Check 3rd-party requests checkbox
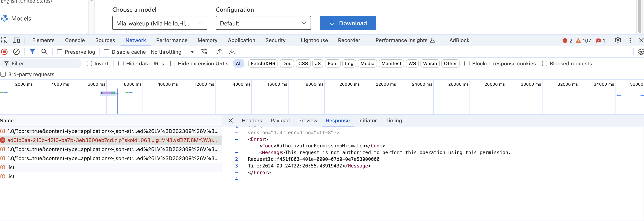This screenshot has width=644, height=221. [x=3, y=74]
